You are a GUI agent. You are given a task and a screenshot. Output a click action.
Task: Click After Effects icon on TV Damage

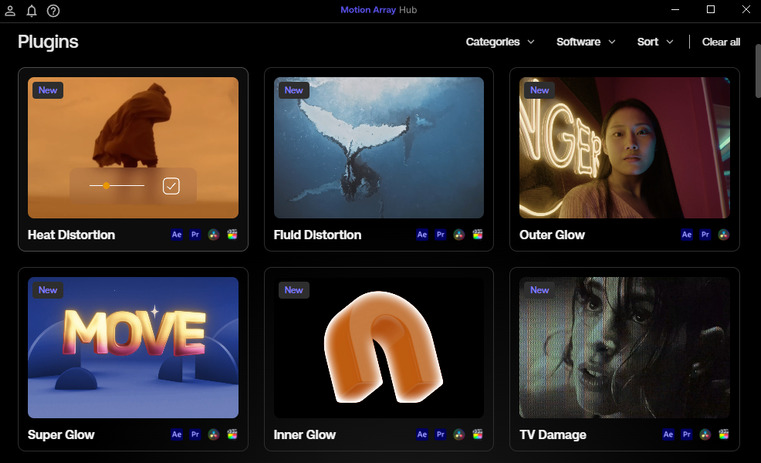[x=668, y=435]
